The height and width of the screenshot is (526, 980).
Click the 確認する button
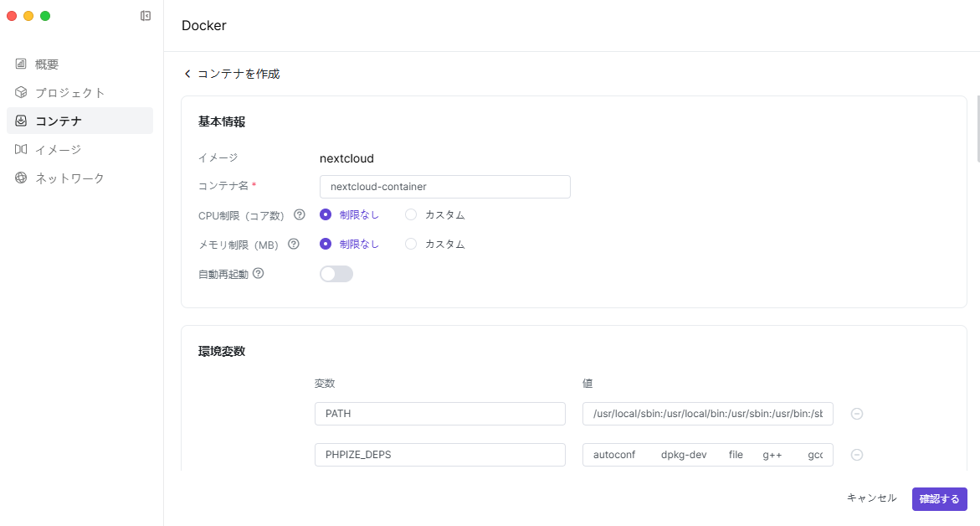(939, 499)
